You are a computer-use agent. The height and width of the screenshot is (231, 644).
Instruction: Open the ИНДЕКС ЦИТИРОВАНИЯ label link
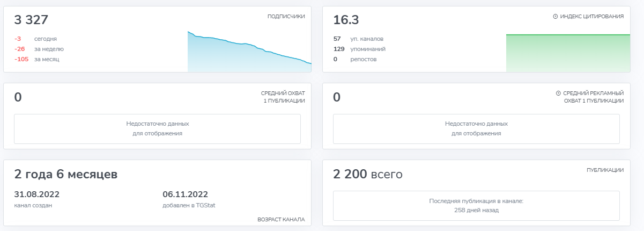click(x=591, y=17)
